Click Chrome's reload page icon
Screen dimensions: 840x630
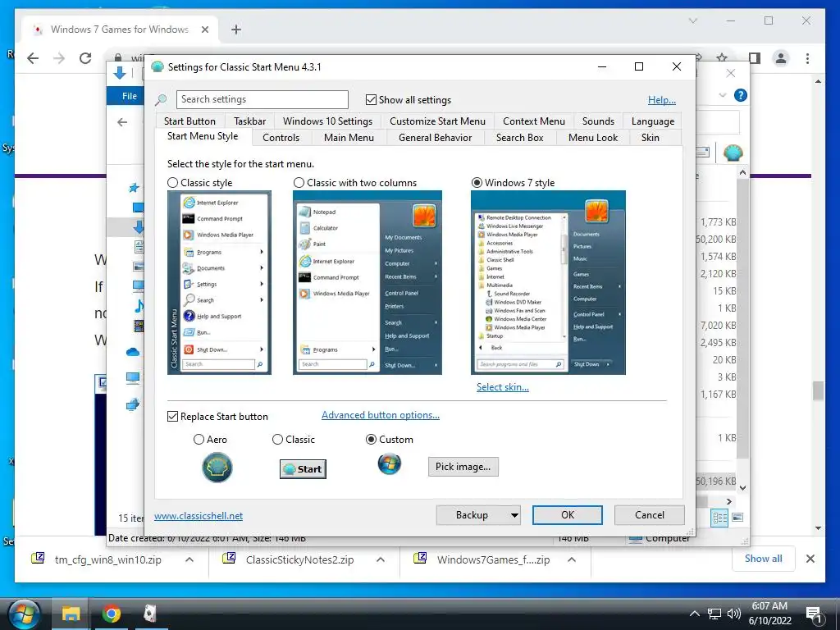[85, 58]
